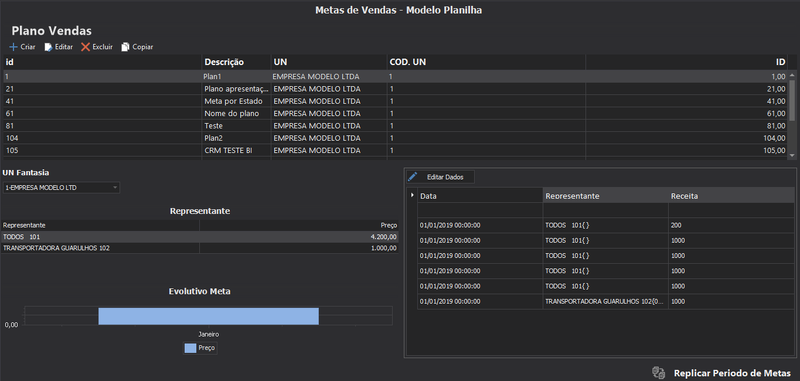Select the Meta por Estado row
The image size is (800, 381).
click(396, 101)
